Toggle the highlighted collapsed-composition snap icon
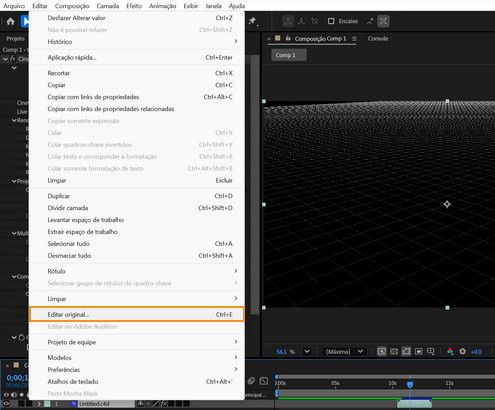495x410 pixels. click(384, 21)
